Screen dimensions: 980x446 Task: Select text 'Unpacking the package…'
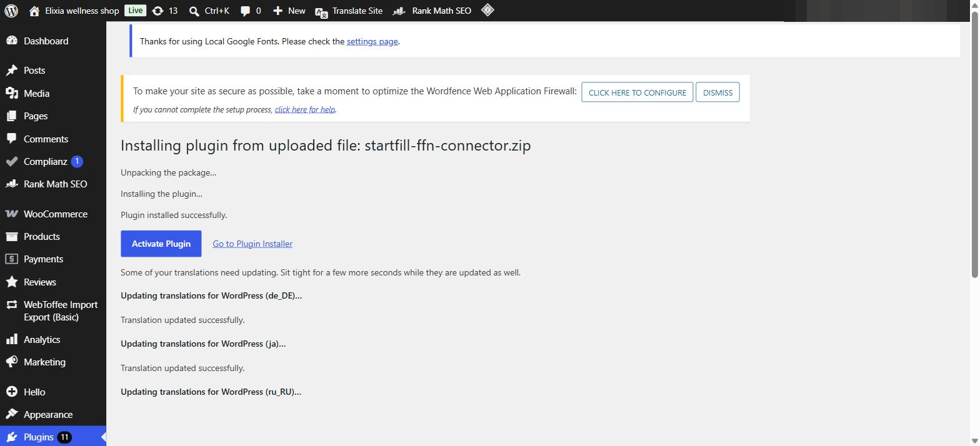(x=168, y=172)
